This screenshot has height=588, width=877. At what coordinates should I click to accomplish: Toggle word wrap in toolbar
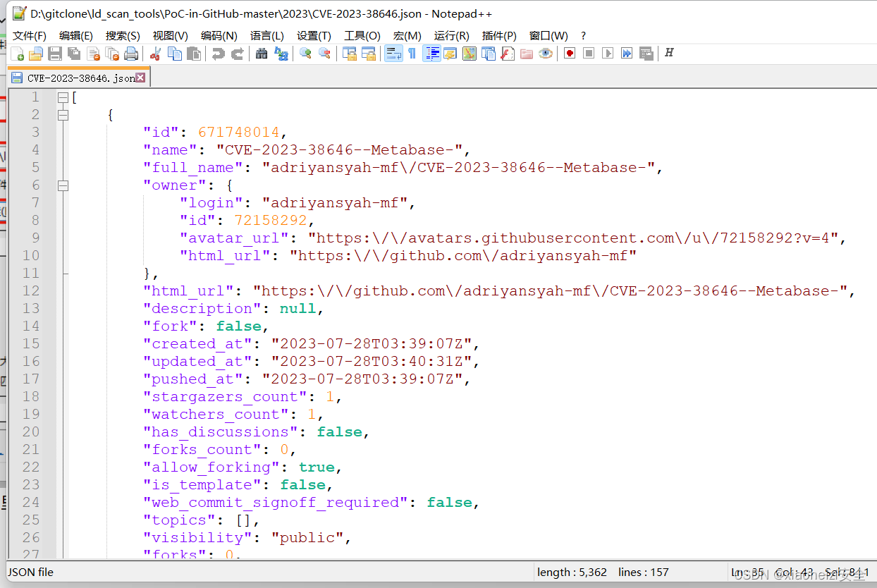[x=393, y=54]
